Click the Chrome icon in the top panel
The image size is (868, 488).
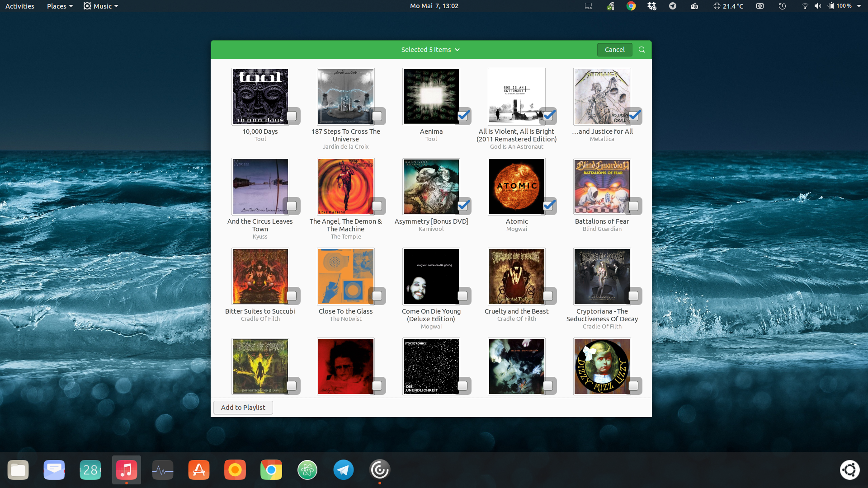pyautogui.click(x=631, y=6)
